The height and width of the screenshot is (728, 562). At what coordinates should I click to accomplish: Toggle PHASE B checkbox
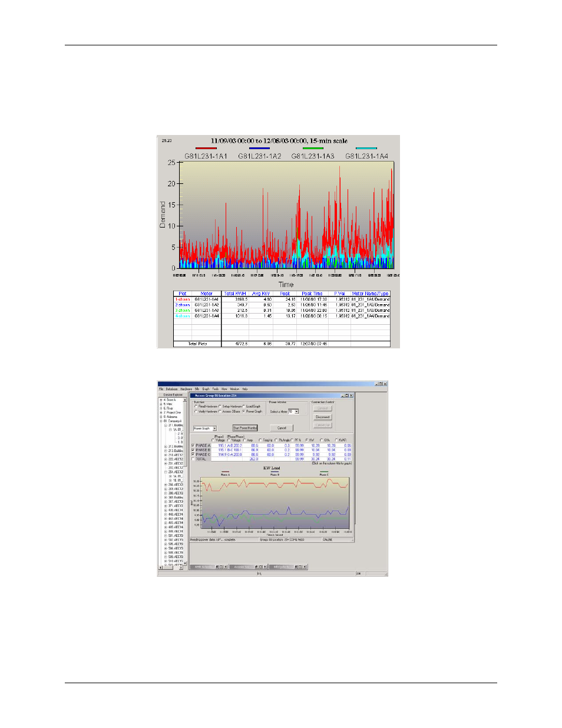(x=193, y=450)
